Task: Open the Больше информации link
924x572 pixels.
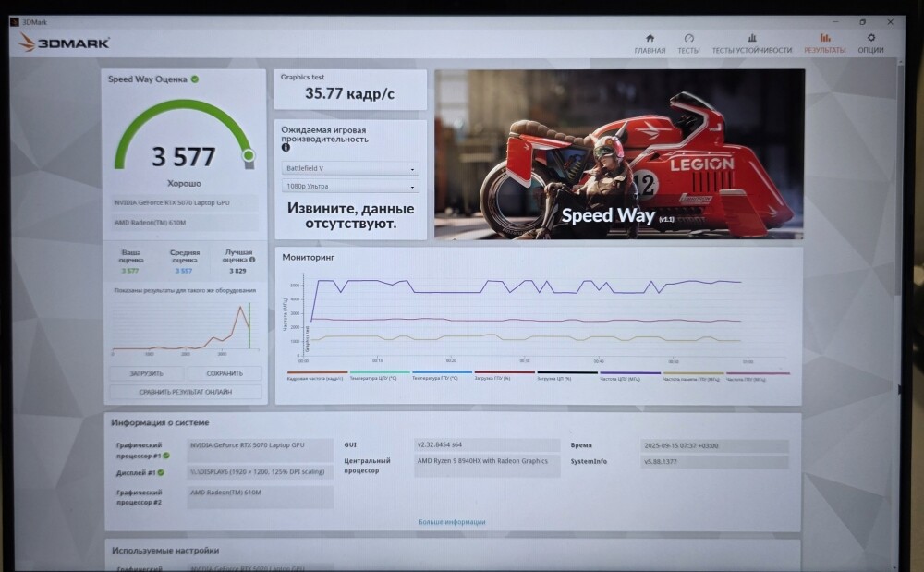Action: tap(452, 522)
